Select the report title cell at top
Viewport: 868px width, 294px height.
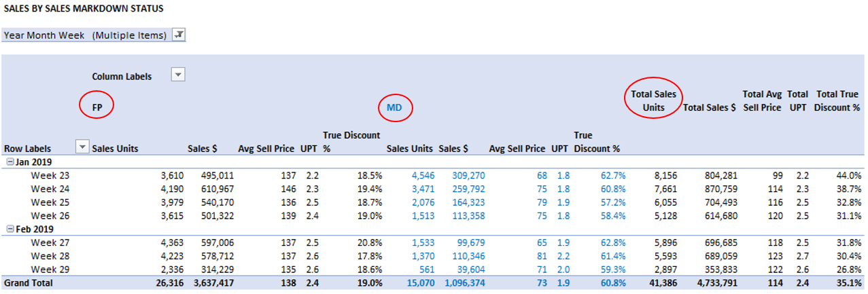83,9
